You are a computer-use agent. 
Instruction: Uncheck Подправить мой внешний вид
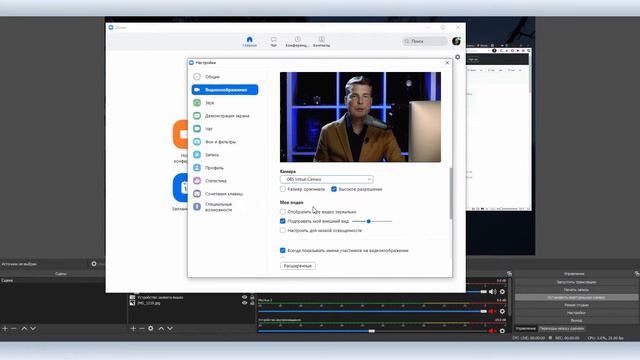pos(283,221)
